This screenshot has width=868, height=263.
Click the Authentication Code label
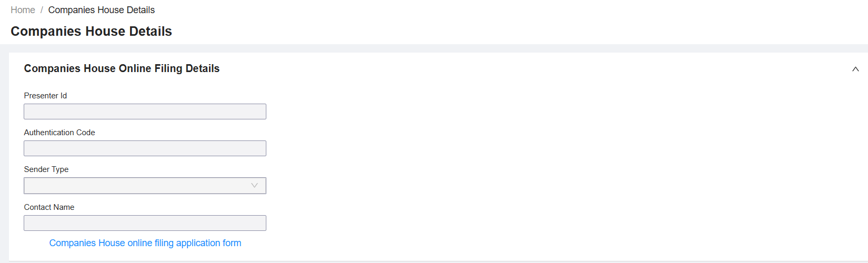coord(59,133)
